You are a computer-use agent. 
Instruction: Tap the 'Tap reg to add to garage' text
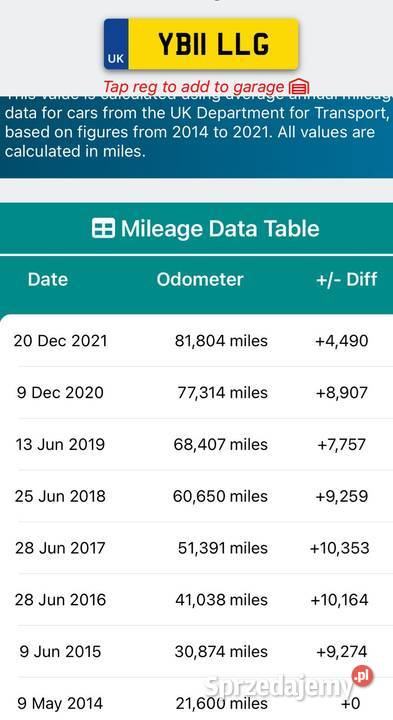193,87
